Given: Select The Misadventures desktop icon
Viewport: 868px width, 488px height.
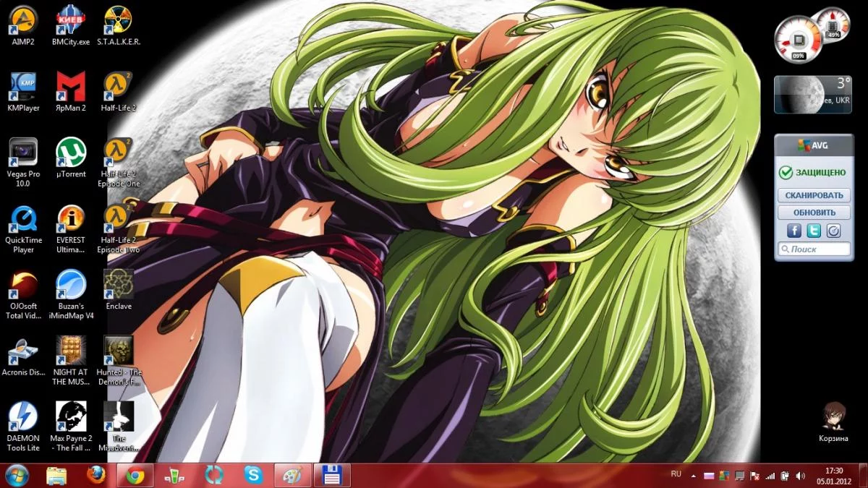Looking at the screenshot, I should [119, 427].
